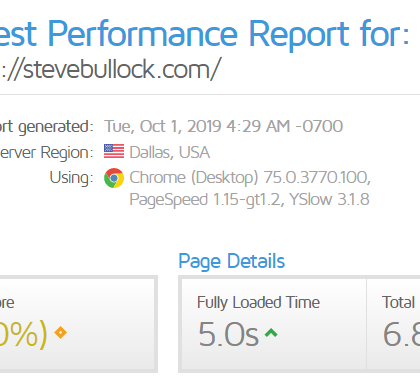Click the 5.0s load time value
The height and width of the screenshot is (387, 420).
click(x=229, y=334)
